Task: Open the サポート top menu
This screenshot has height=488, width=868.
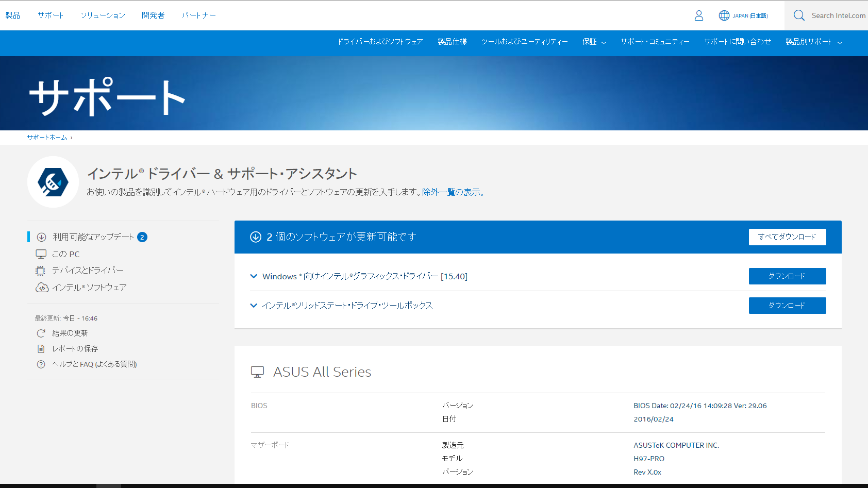Action: click(x=51, y=15)
